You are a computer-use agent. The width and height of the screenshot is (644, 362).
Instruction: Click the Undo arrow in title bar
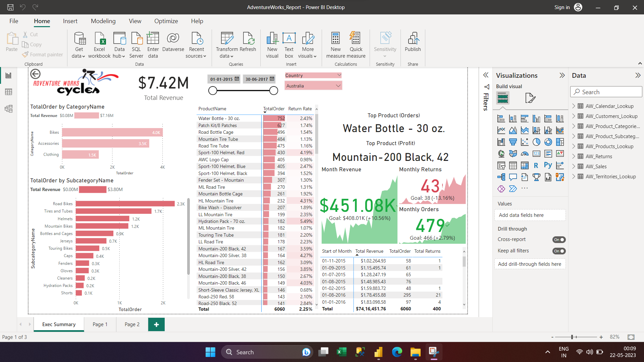pos(23,7)
